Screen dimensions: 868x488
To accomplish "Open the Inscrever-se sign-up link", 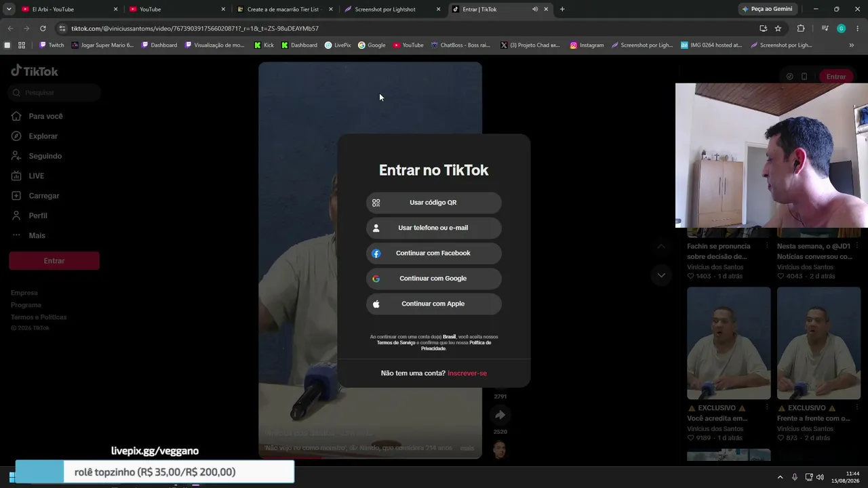I will [467, 373].
